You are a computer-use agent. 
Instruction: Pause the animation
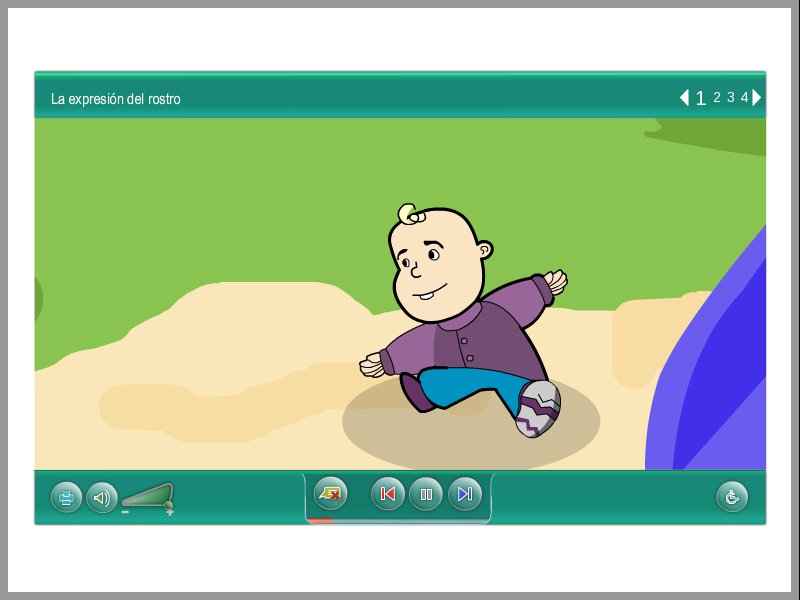click(x=426, y=494)
